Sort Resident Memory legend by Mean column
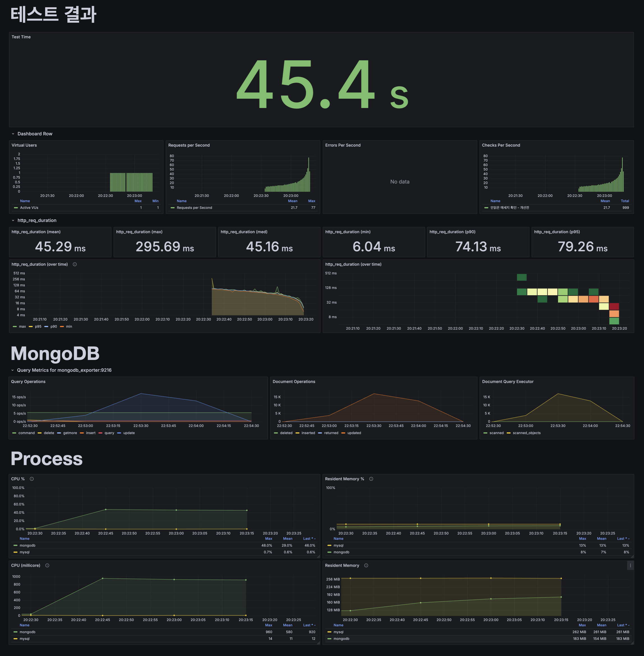The image size is (644, 656). tap(601, 625)
